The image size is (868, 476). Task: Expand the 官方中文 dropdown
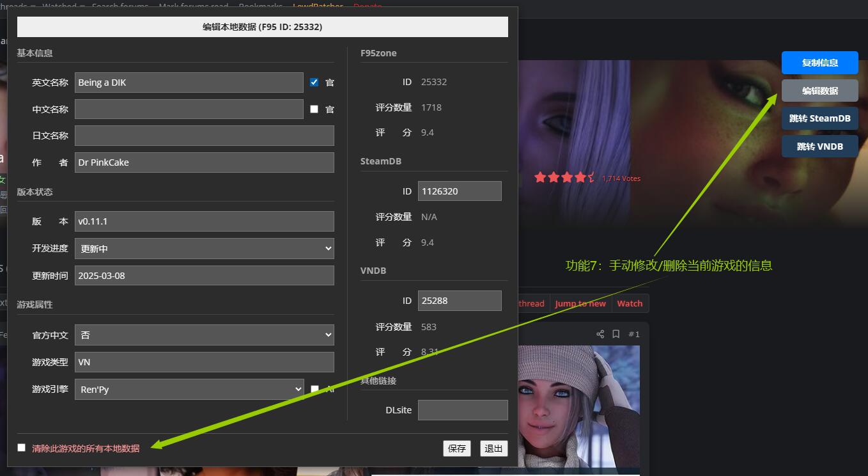tap(204, 335)
